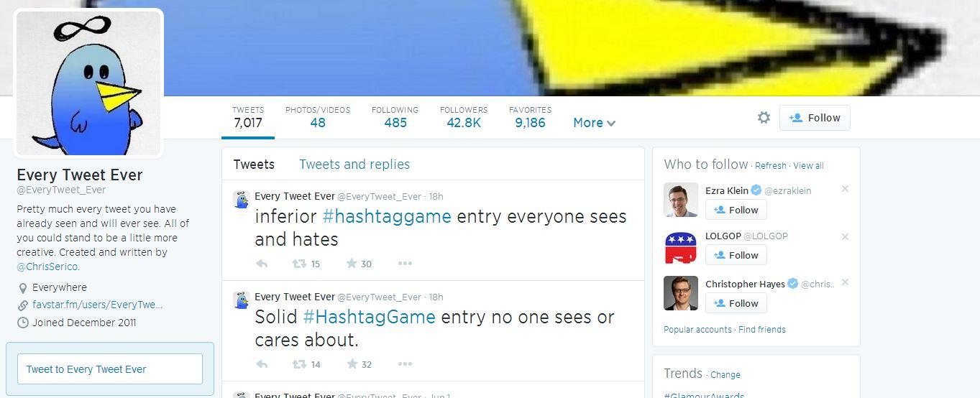
Task: Open the gear settings menu beside Follow
Action: point(764,117)
